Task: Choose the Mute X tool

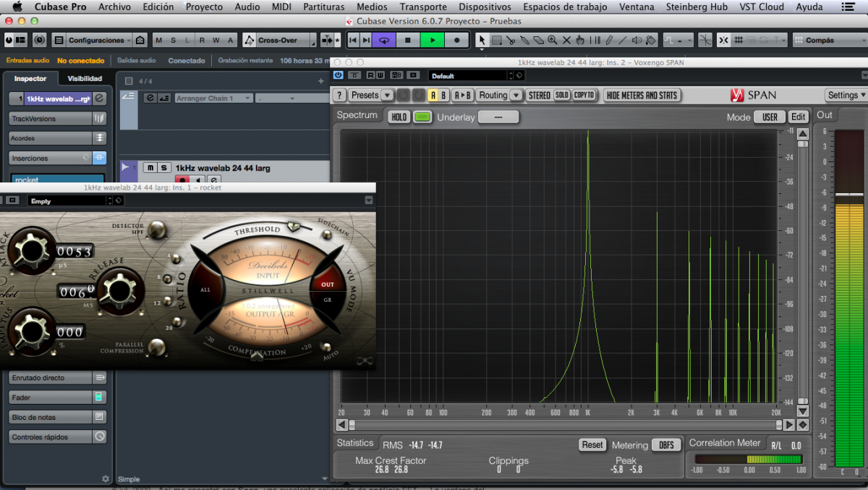Action: (566, 41)
